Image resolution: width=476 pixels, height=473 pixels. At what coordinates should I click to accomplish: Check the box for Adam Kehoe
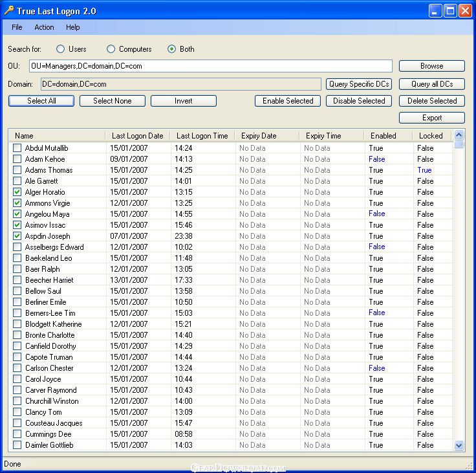(17, 159)
